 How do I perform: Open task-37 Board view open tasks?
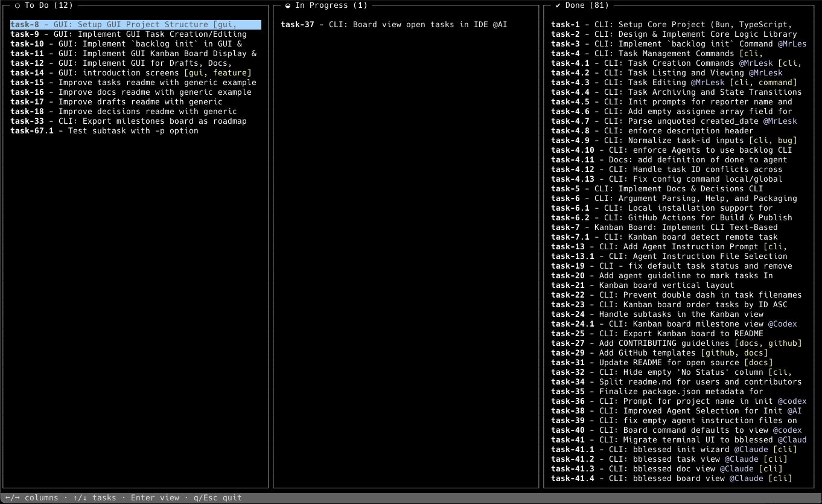[393, 25]
